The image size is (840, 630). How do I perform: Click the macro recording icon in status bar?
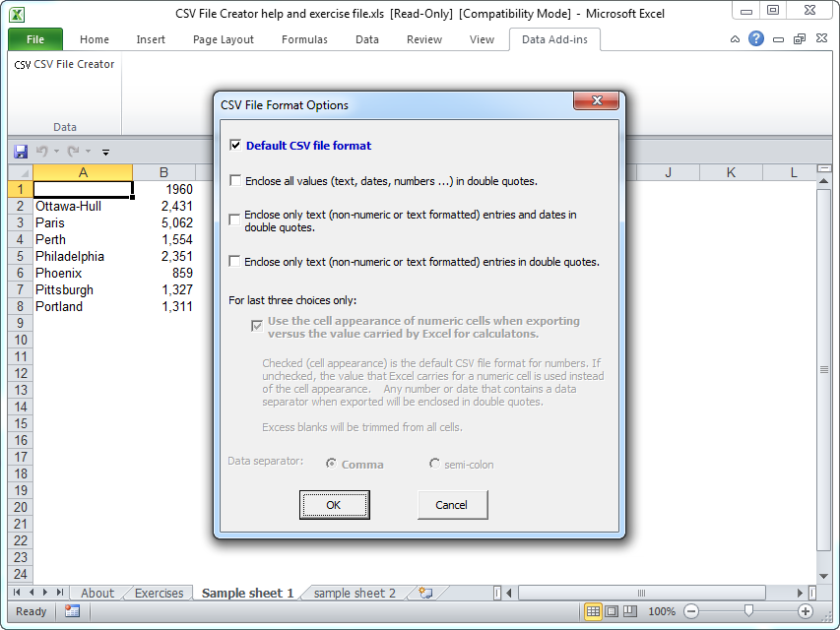(72, 611)
